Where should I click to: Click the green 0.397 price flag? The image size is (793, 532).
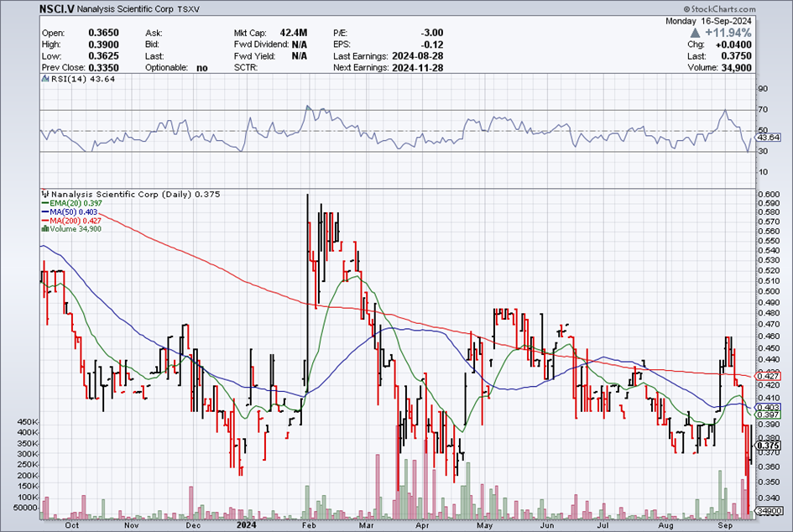[768, 415]
